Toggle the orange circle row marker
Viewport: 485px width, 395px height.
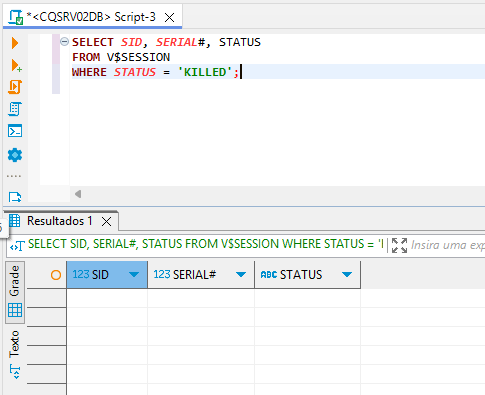[x=56, y=275]
